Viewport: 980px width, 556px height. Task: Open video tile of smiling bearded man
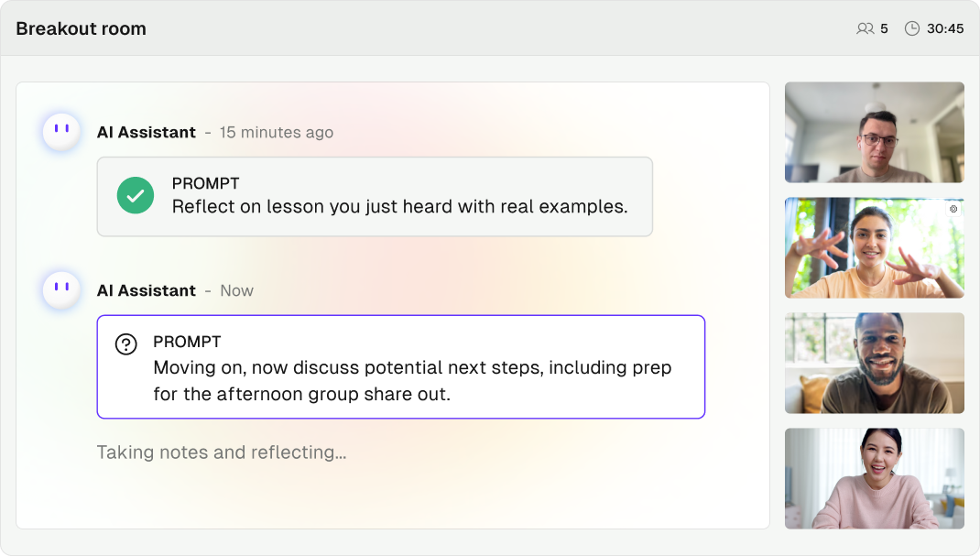[x=874, y=363]
